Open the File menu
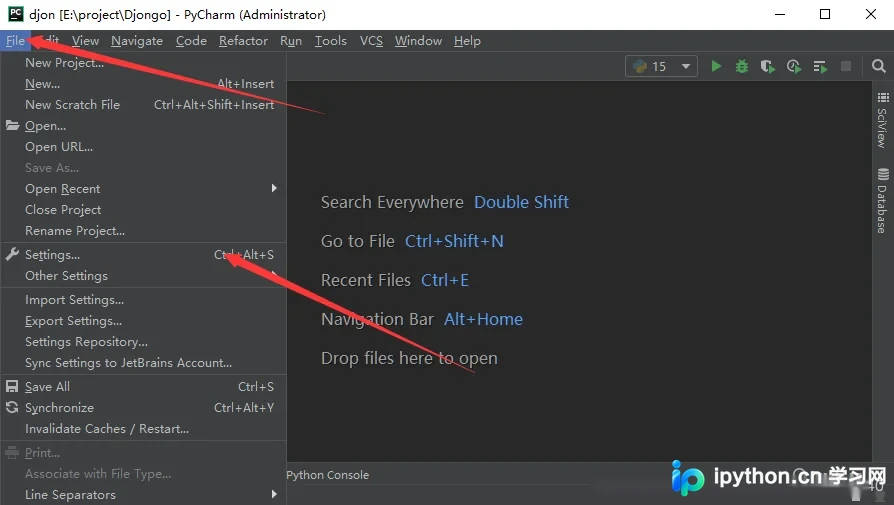This screenshot has width=894, height=505. (15, 40)
